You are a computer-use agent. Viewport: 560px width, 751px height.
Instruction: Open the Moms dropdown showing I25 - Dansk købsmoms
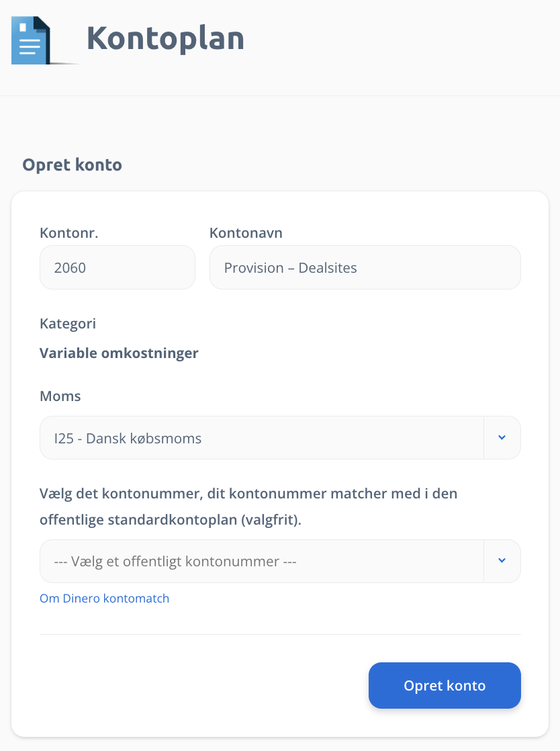(280, 438)
